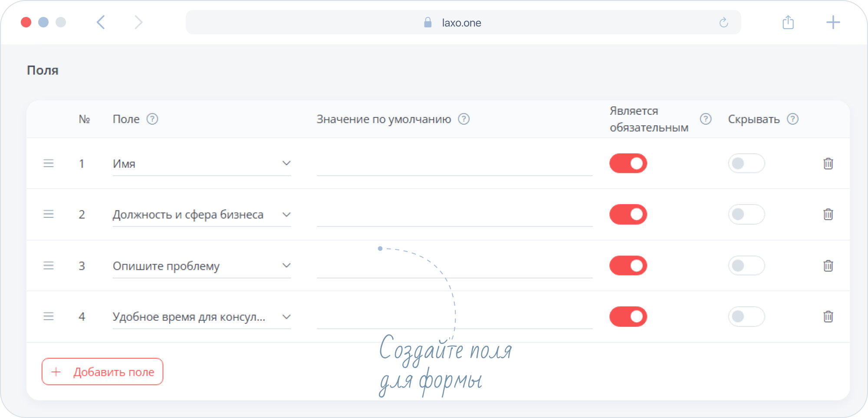Enable hide toggle for Опишите проблему

(746, 266)
